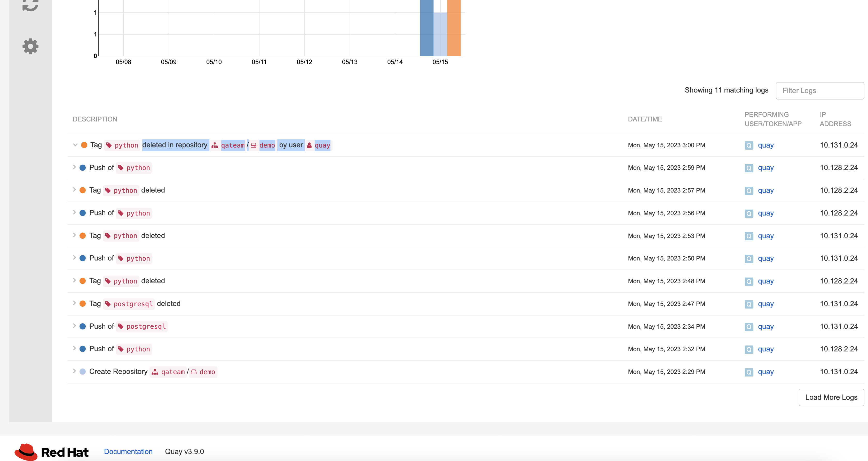The image size is (868, 461).
Task: Expand the Create Repository log entry
Action: click(x=74, y=371)
